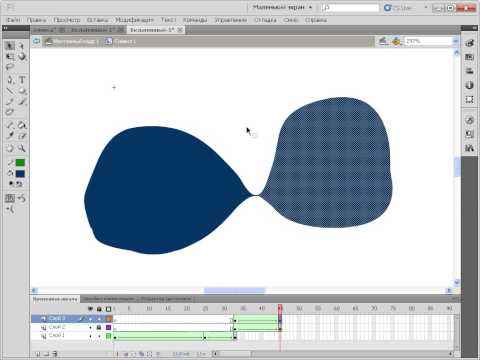Toggle green outline box of Слой 1
The width and height of the screenshot is (480, 360).
108,336
